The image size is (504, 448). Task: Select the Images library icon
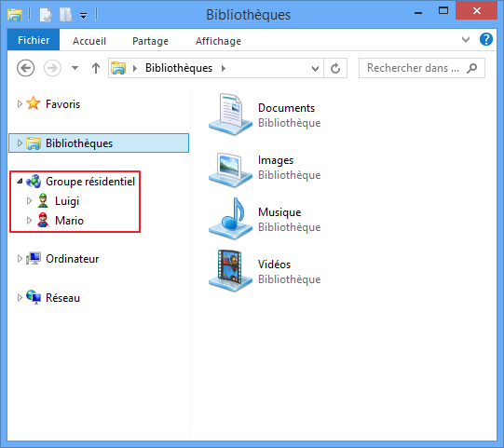(x=230, y=170)
